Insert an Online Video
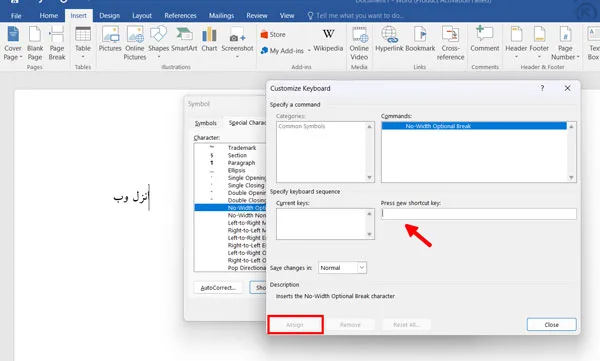The height and width of the screenshot is (361, 600). click(x=359, y=43)
